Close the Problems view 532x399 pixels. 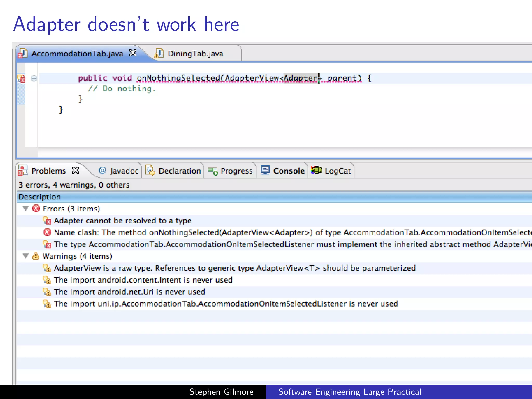[x=76, y=170]
